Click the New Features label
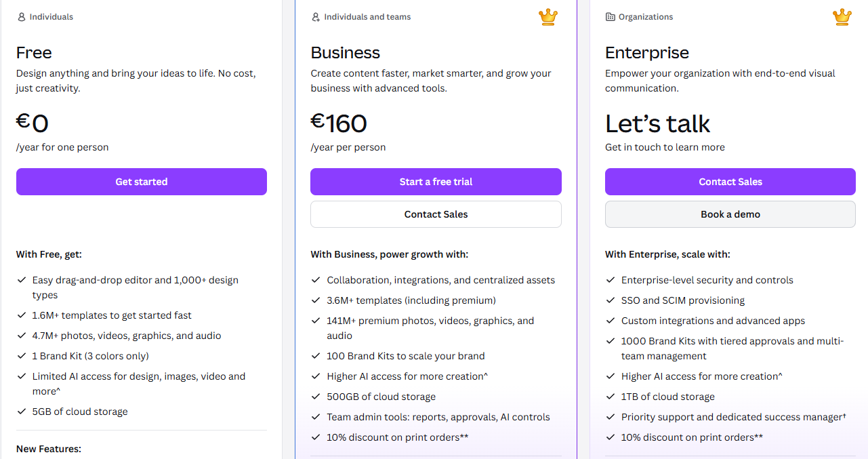The width and height of the screenshot is (868, 459). pos(49,449)
